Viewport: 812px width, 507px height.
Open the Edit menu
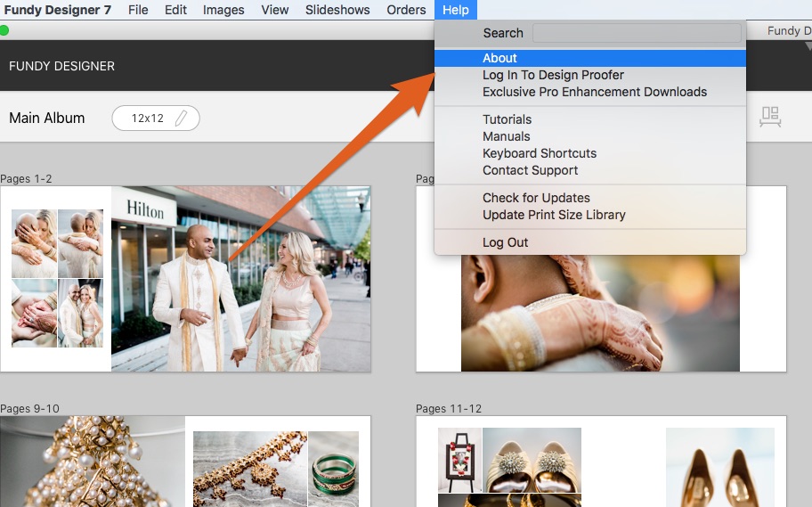175,10
